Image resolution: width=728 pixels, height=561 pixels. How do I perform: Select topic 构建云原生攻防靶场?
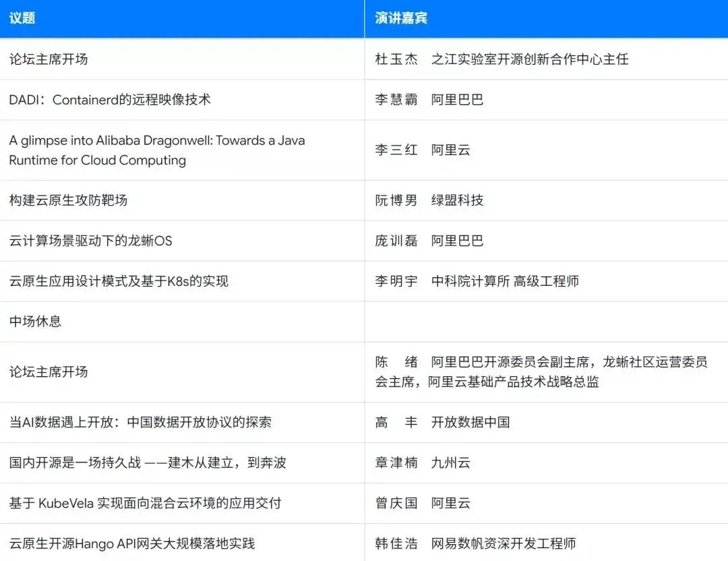tap(182, 201)
